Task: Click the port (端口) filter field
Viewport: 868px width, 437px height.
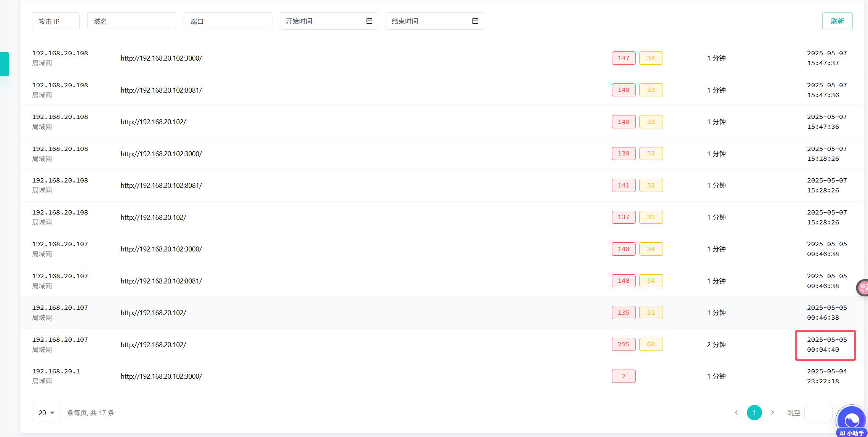Action: tap(228, 21)
